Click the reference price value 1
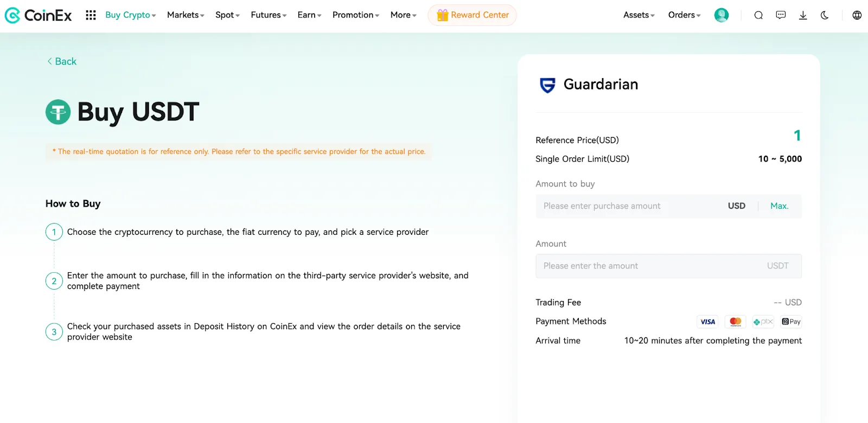 coord(797,135)
